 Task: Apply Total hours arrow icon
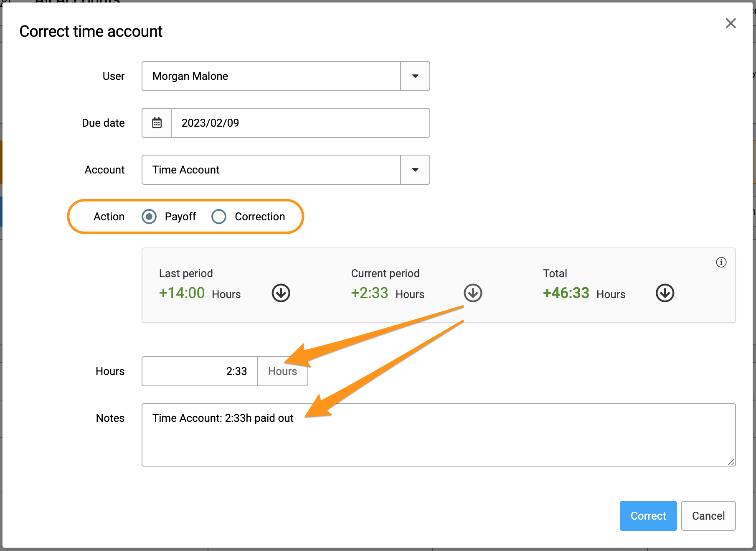(x=665, y=293)
